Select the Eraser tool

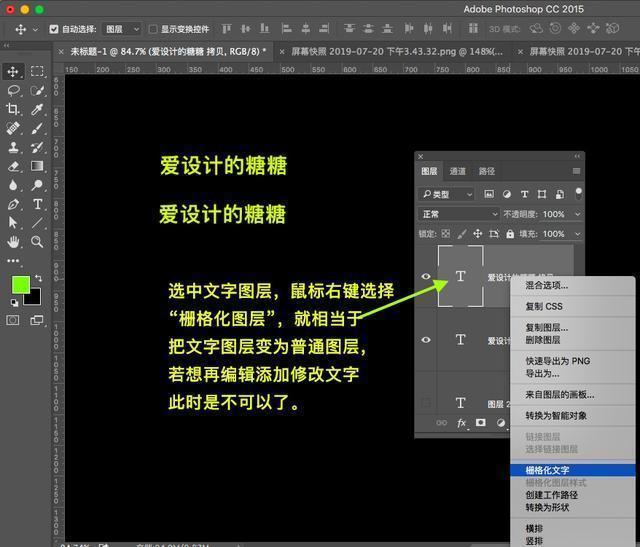tap(13, 166)
